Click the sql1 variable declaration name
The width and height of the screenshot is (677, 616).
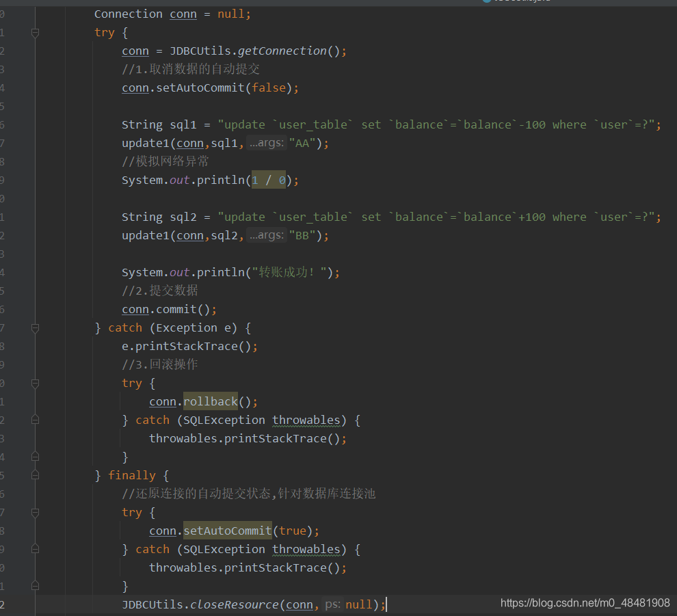183,125
